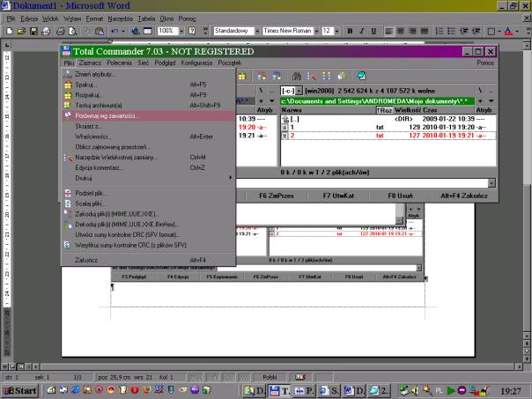
Task: Click the search binoculars icon in Total Commander
Action: pos(297,76)
